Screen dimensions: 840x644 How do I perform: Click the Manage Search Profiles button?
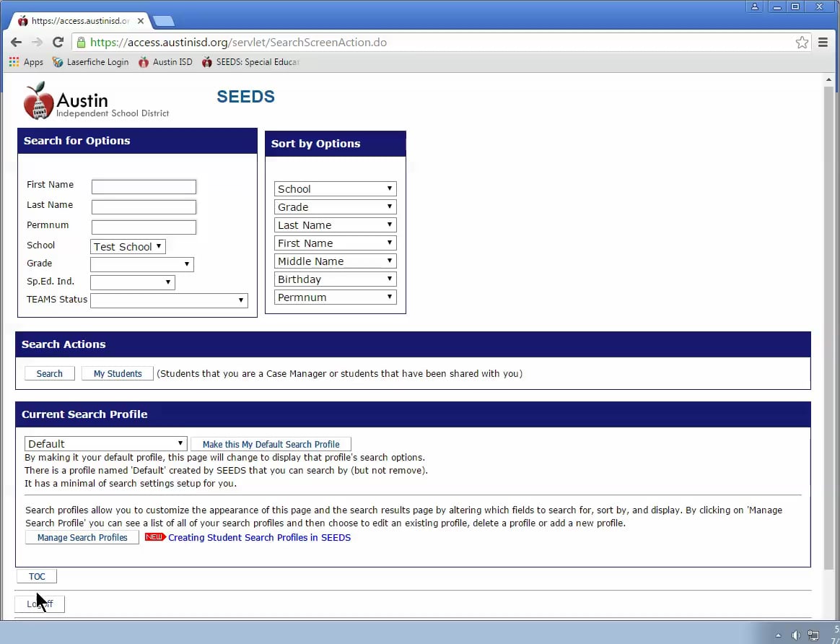click(82, 537)
